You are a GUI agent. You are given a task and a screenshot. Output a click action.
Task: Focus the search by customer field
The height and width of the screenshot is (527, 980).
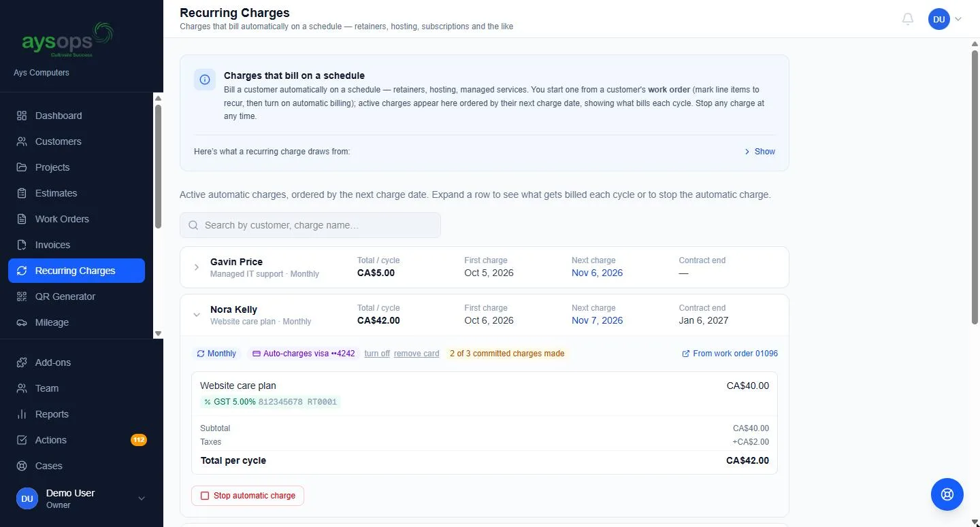[x=310, y=225]
